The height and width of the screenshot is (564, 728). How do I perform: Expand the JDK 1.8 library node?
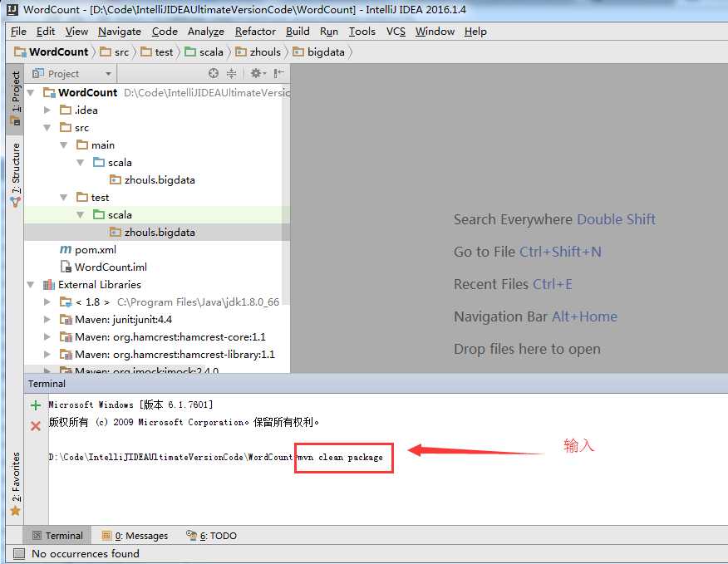point(47,302)
